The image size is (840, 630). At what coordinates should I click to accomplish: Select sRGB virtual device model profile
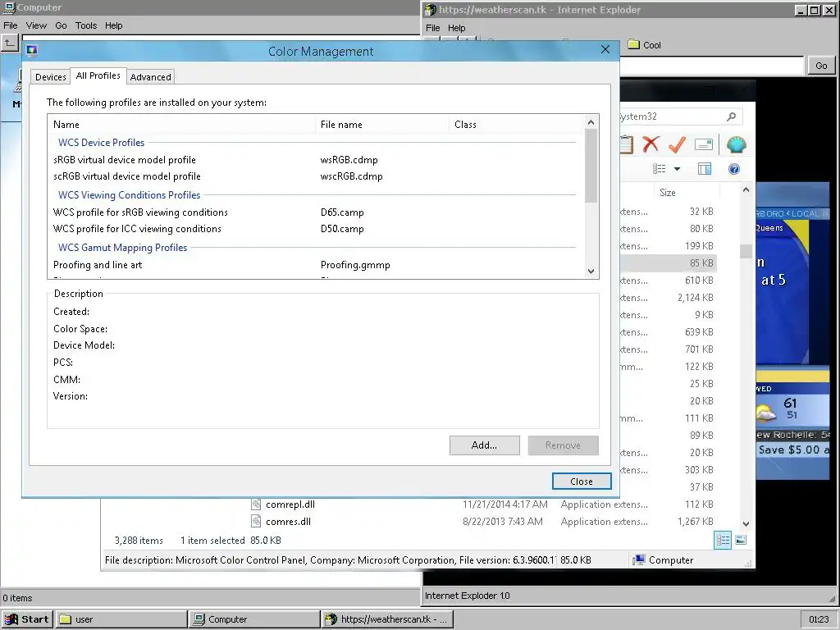[x=314, y=160]
